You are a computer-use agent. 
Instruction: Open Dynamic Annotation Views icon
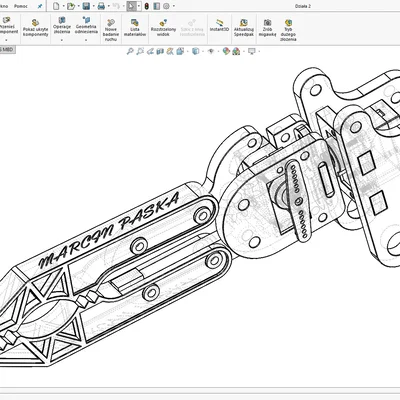(x=170, y=51)
